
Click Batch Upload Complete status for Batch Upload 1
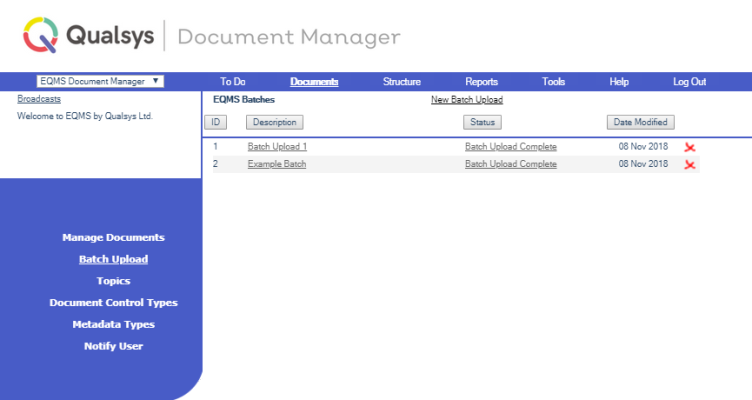(511, 146)
